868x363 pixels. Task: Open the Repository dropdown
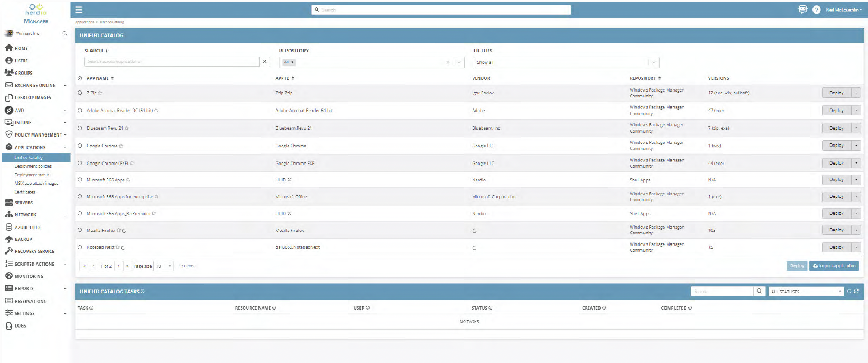coord(372,62)
